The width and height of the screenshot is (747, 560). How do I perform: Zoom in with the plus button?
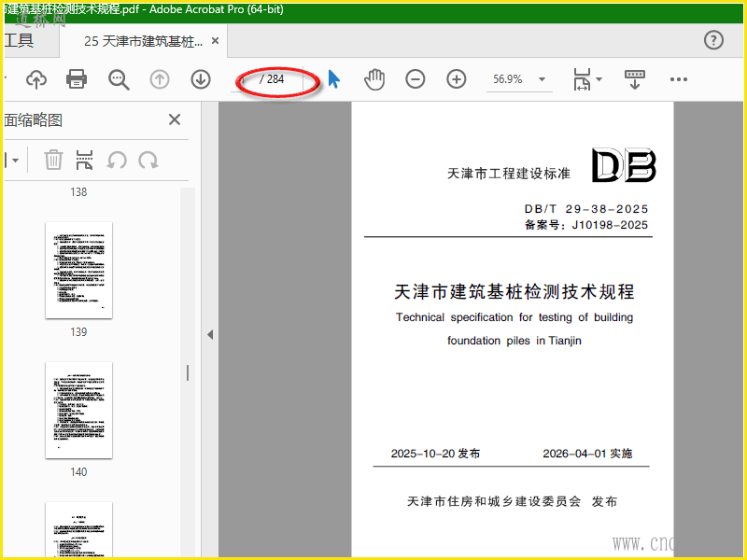pyautogui.click(x=456, y=79)
